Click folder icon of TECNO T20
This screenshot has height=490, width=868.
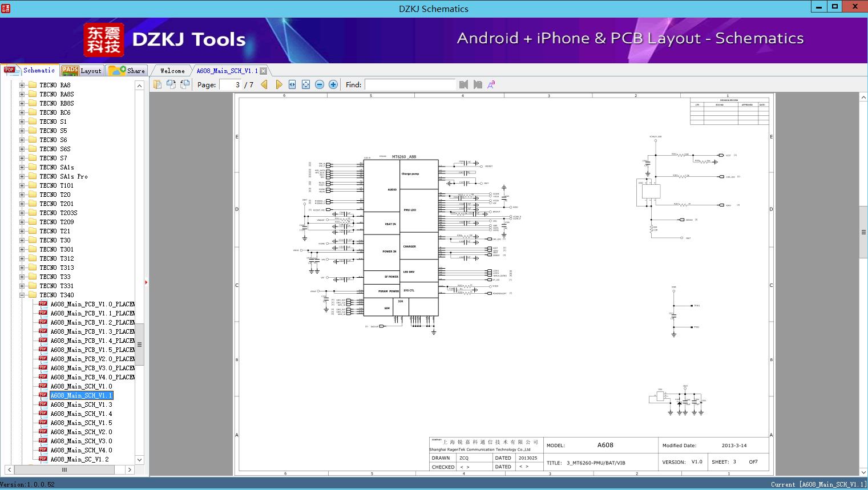pos(32,195)
